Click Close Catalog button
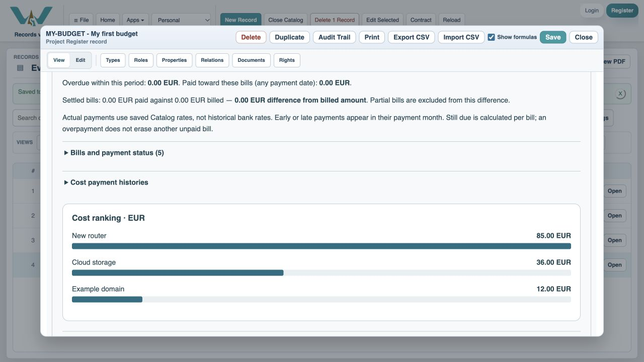The image size is (644, 362). pos(286,20)
